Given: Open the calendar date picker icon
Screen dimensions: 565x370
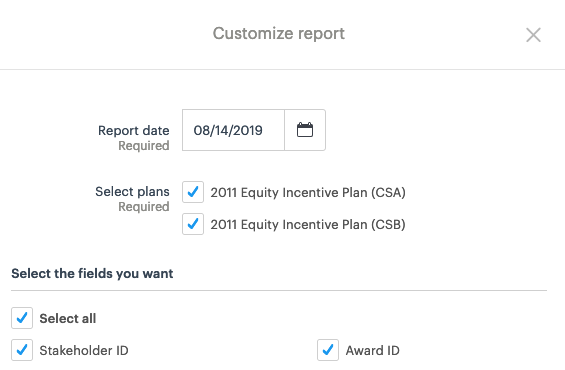Looking at the screenshot, I should click(x=305, y=130).
